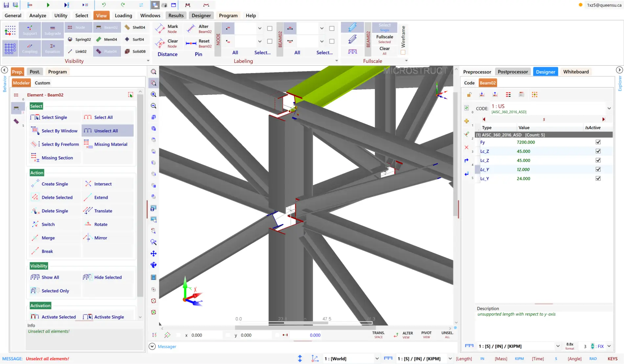Check the top NODE labeling checkbox
This screenshot has height=364, width=624.
(270, 28)
